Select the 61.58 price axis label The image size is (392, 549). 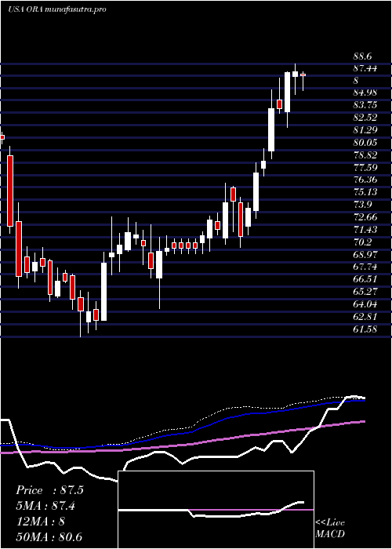pyautogui.click(x=365, y=329)
